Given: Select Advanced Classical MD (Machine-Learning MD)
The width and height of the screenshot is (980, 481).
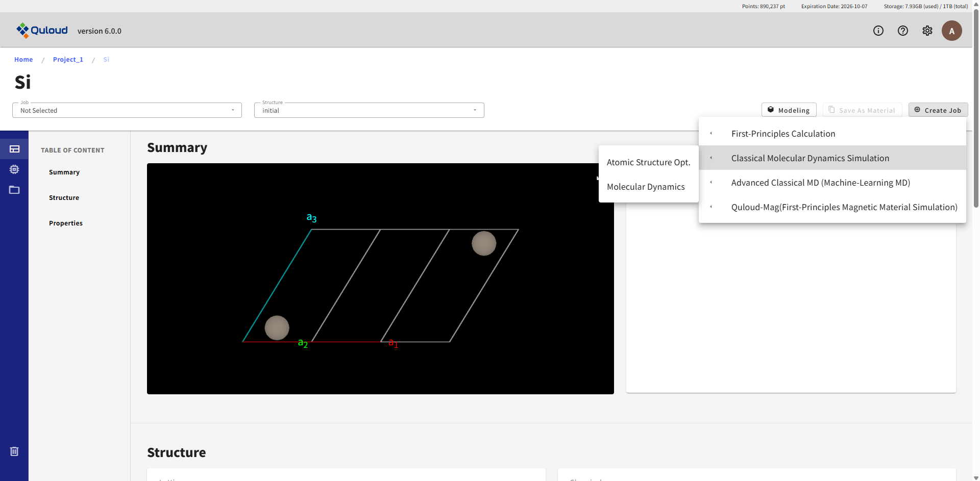Looking at the screenshot, I should point(820,183).
